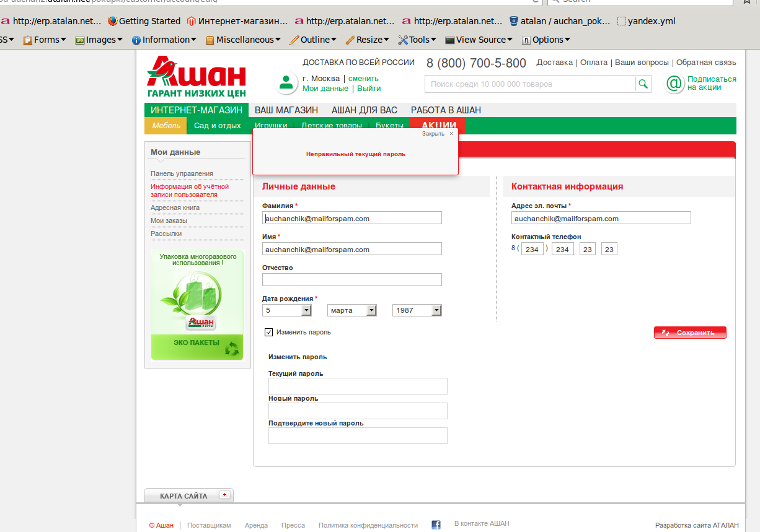The height and width of the screenshot is (532, 760).
Task: Select ВАШ МАГАЗИН tab
Action: [286, 110]
